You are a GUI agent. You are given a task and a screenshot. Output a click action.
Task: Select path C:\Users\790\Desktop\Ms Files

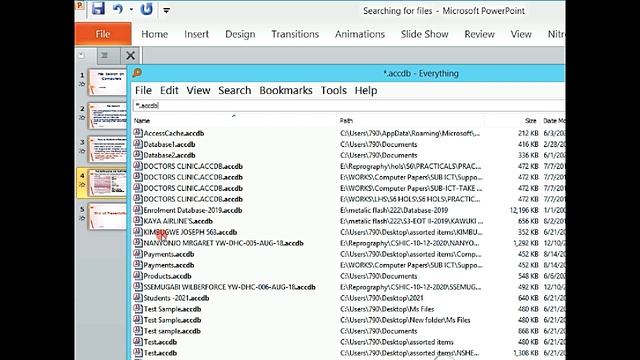coord(387,309)
